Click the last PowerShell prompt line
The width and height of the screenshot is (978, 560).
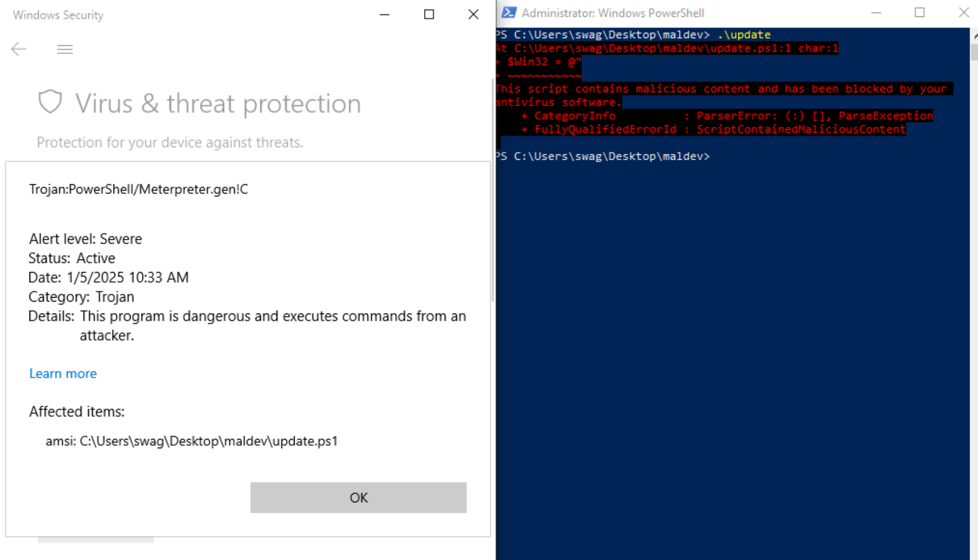click(x=603, y=156)
